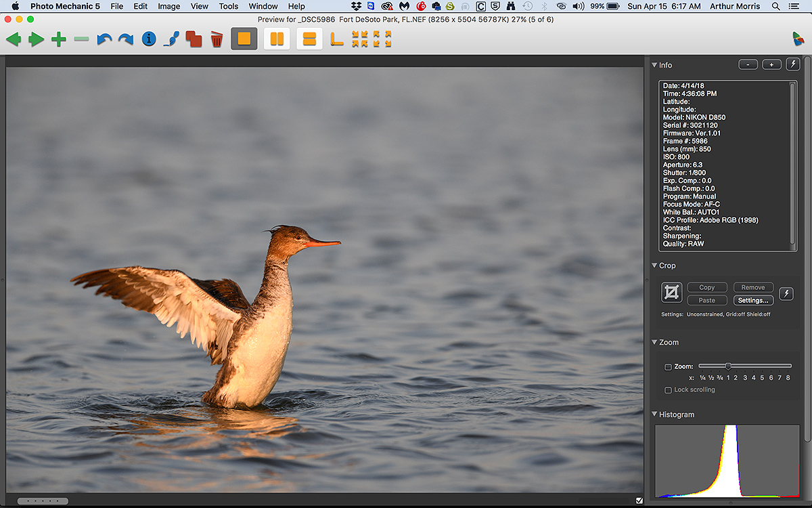812x508 pixels.
Task: Collapse the Crop panel section
Action: 654,266
